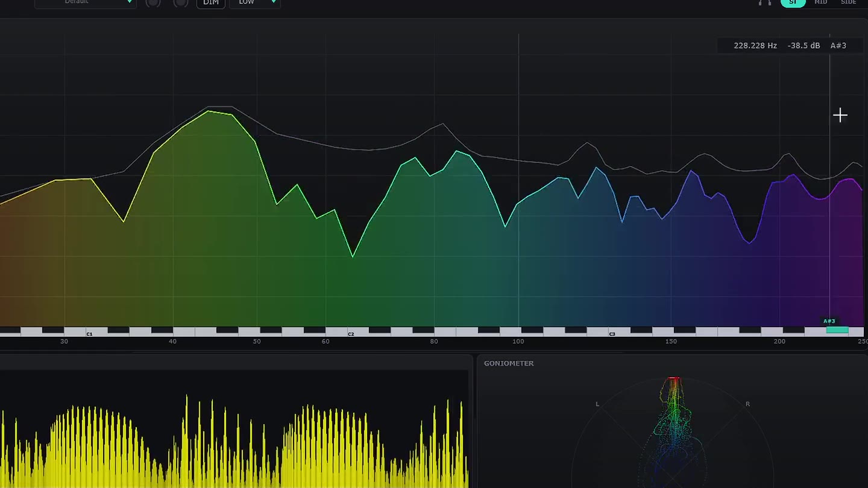The width and height of the screenshot is (868, 488).
Task: Click the L label in the goniometer
Action: click(597, 404)
